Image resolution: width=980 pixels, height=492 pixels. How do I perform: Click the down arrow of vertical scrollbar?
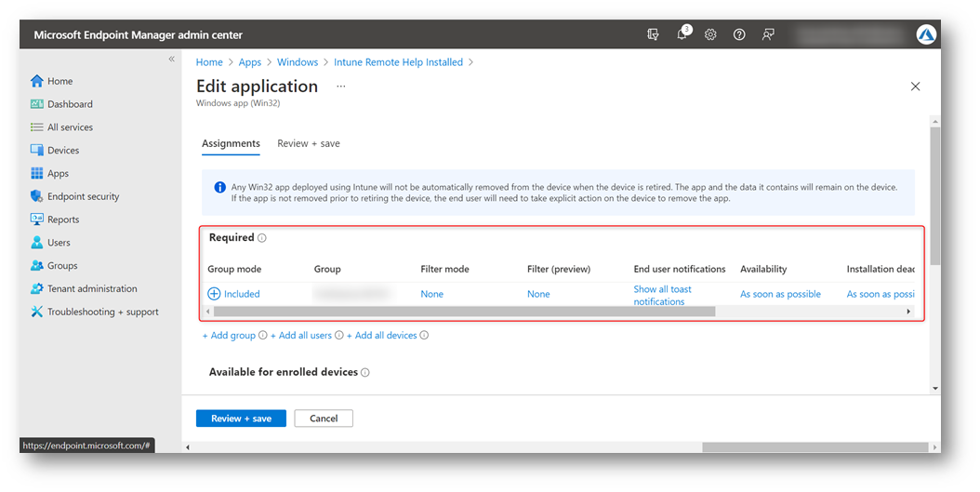click(x=935, y=388)
